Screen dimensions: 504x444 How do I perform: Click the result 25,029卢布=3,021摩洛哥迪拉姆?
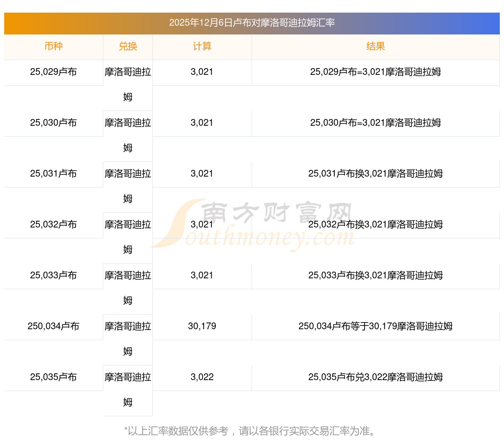375,72
